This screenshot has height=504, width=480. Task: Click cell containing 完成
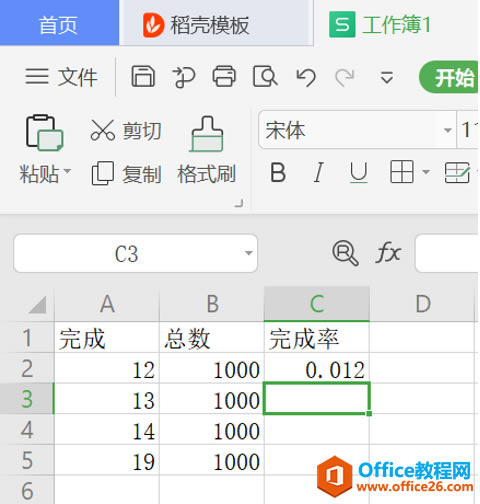click(107, 337)
